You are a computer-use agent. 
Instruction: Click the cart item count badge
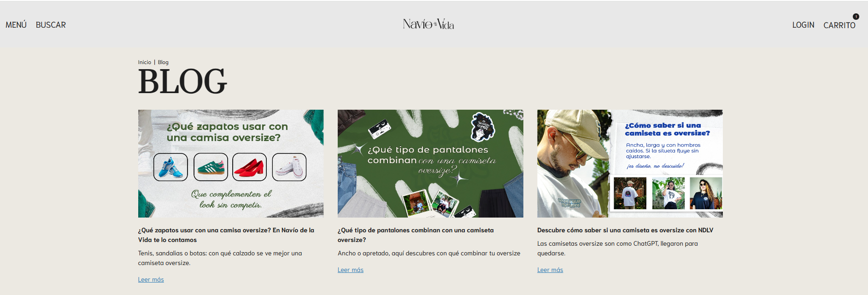tap(856, 17)
